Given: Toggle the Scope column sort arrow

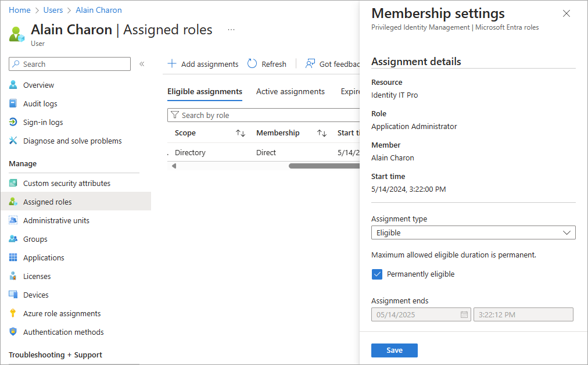Looking at the screenshot, I should (x=241, y=133).
